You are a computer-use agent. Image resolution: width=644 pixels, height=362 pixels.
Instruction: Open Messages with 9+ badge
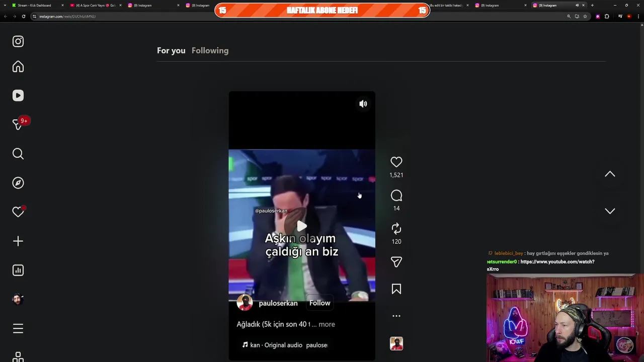point(19,124)
